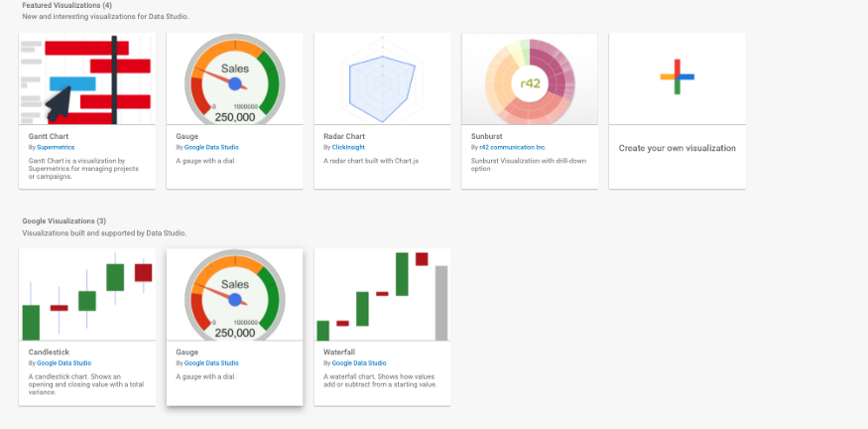This screenshot has height=429, width=868.
Task: Click the Sunburst card title
Action: click(x=487, y=136)
